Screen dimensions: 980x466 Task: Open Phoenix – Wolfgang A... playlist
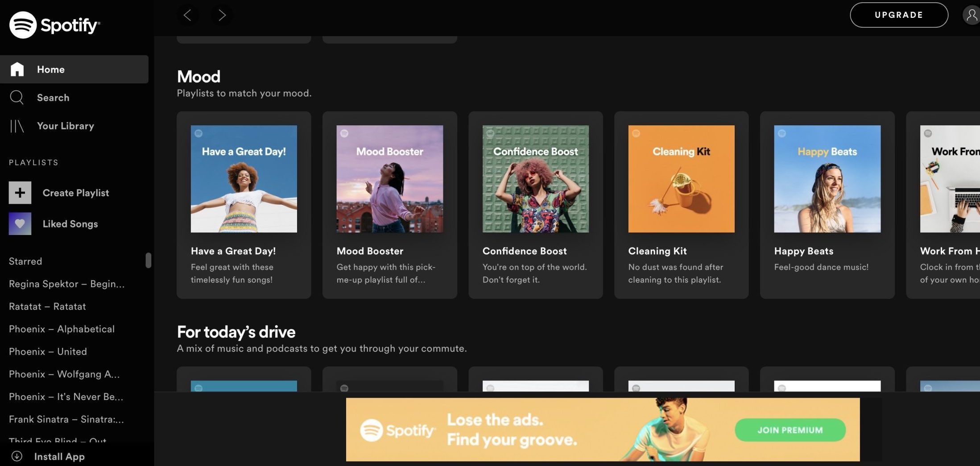pyautogui.click(x=64, y=374)
